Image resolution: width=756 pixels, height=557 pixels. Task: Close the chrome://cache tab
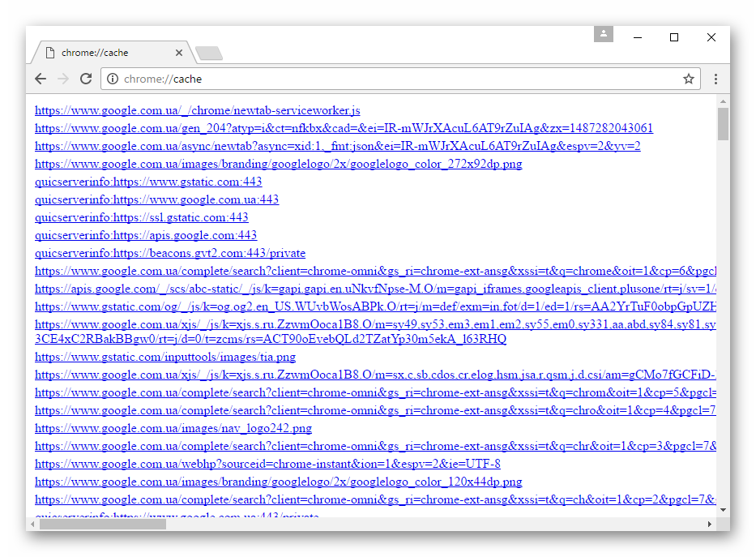(x=179, y=53)
